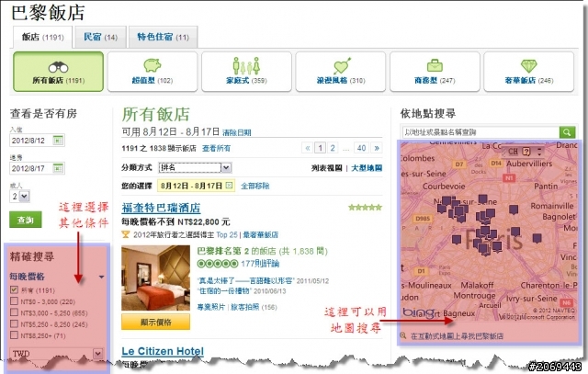Image resolution: width=588 pixels, height=374 pixels.
Task: Click the review quote '住宿的一份禮物'
Action: [x=224, y=291]
